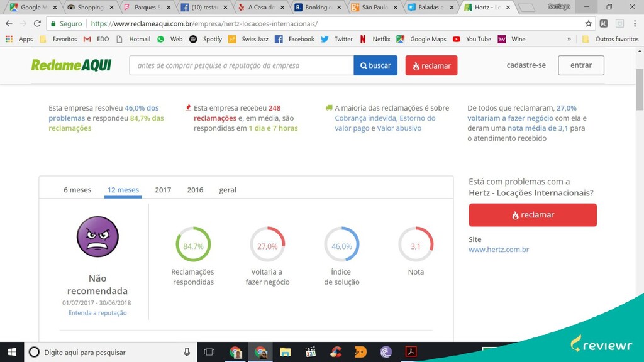Screen dimensions: 644x362
Task: Open the EDO Gmail bookmark
Action: pyautogui.click(x=96, y=39)
